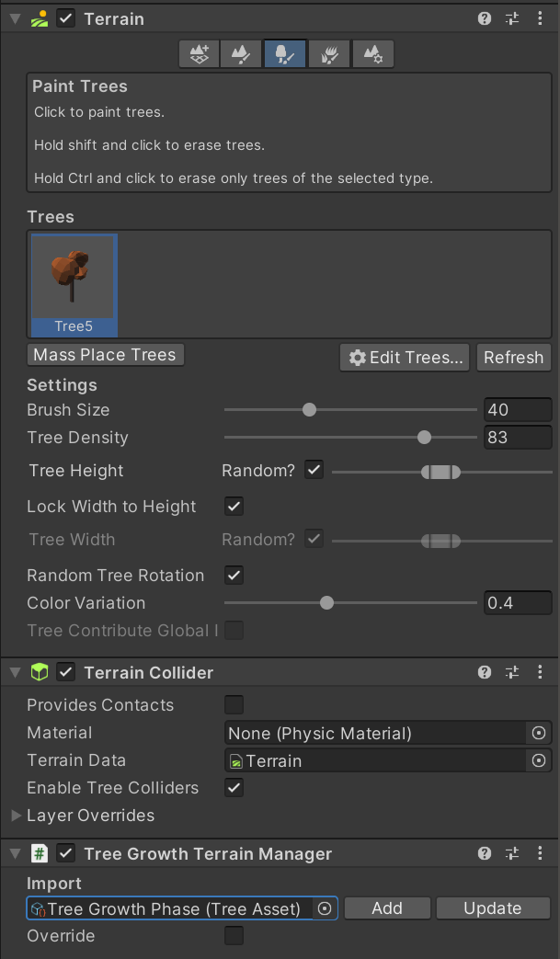Adjust the Brush Size slider handle
The width and height of the screenshot is (560, 959).
coord(309,410)
